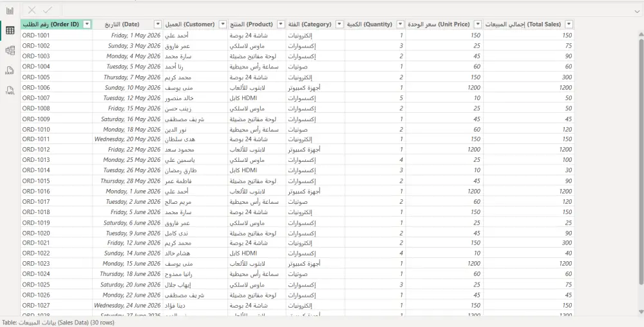
Task: Select customer cell in ORD-1015 row
Action: click(196, 181)
